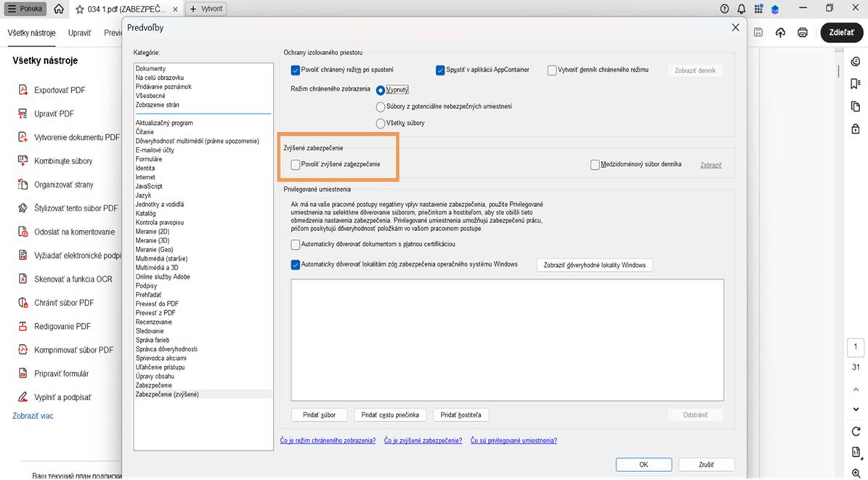Click the Pridať hostiteľa button
This screenshot has width=868, height=480.
pos(461,415)
